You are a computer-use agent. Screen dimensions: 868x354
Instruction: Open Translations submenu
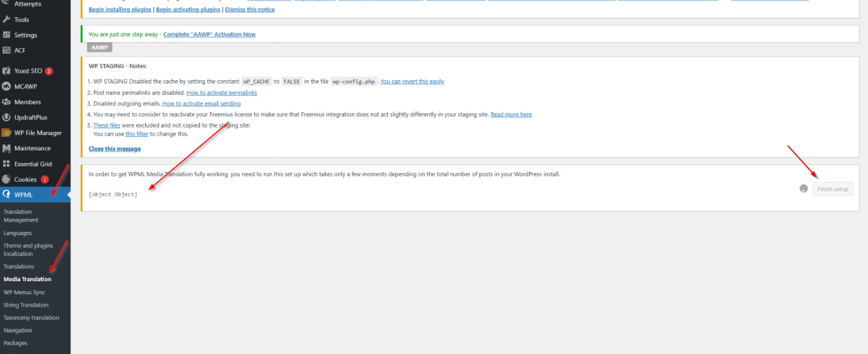coord(19,266)
